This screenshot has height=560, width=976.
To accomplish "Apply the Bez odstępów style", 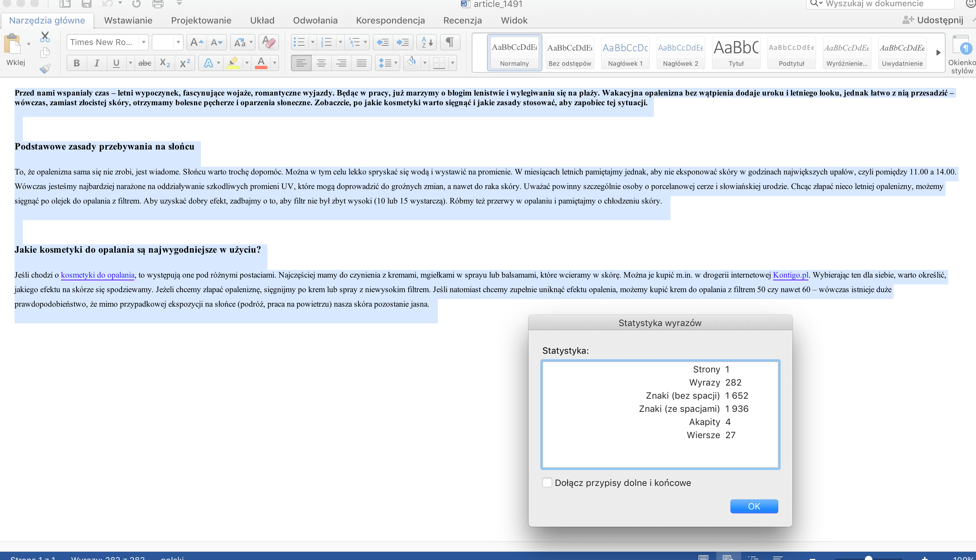I will [x=570, y=53].
